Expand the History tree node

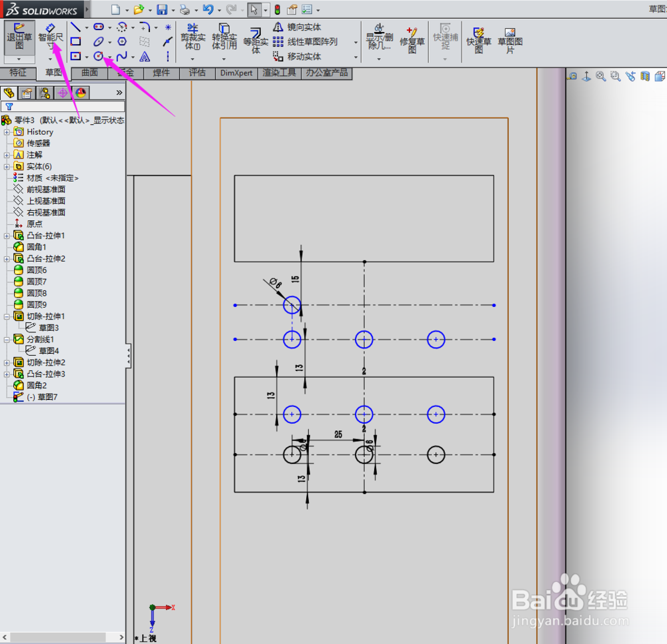7,132
